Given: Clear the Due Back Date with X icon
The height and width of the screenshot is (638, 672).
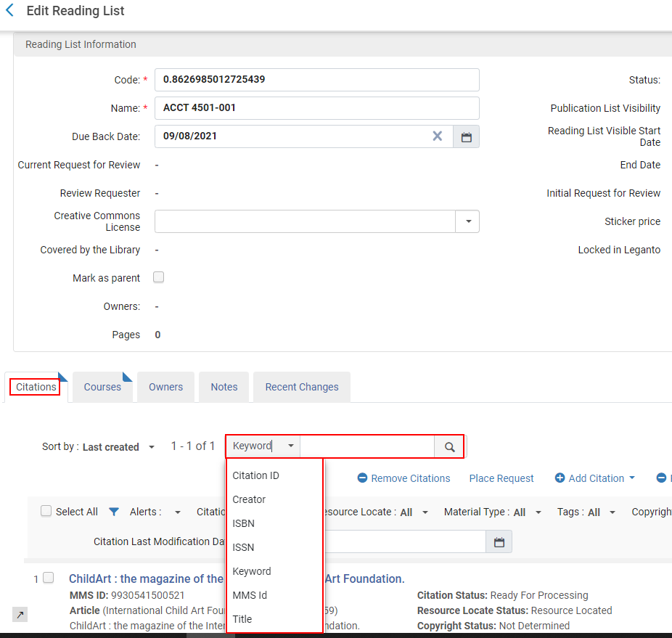Looking at the screenshot, I should click(x=437, y=136).
